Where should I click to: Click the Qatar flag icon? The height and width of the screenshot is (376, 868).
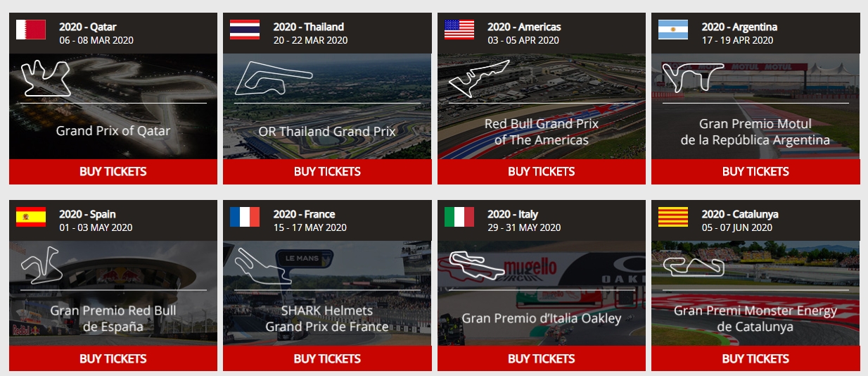(31, 30)
